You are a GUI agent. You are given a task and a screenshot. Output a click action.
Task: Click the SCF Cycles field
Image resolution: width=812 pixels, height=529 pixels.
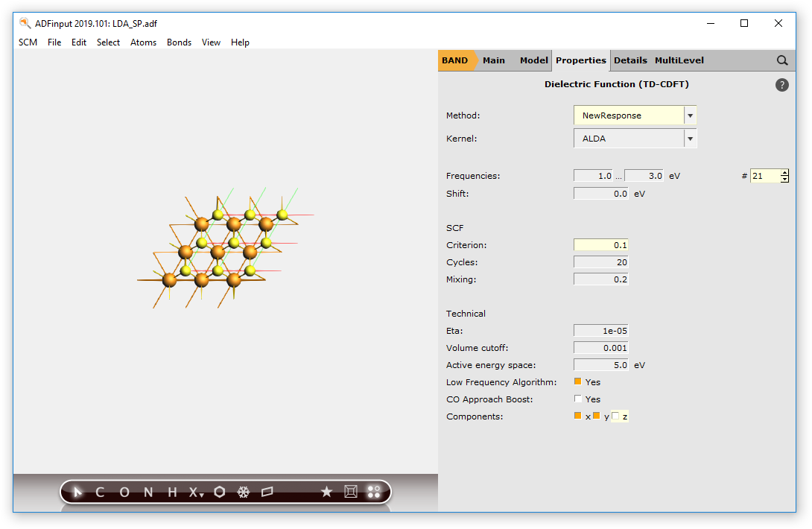pos(600,262)
